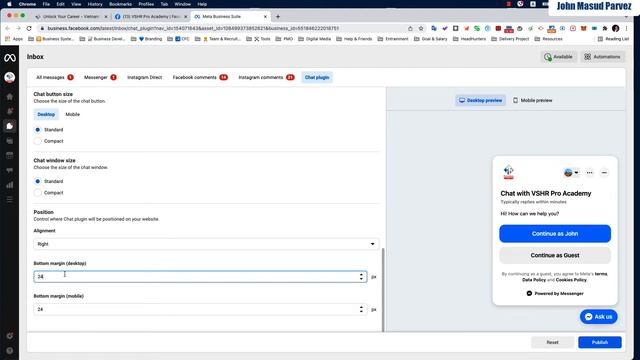The height and width of the screenshot is (360, 640).
Task: Click the browser address bar
Action: pyautogui.click(x=224, y=28)
